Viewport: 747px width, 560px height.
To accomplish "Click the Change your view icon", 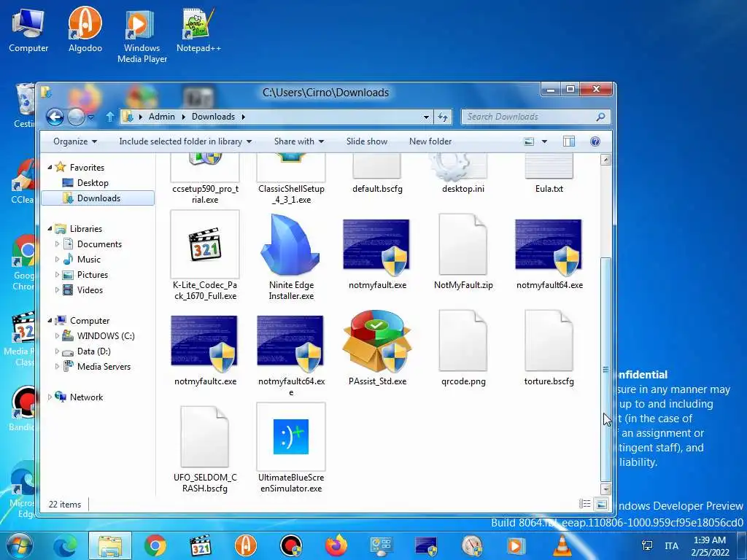I will [529, 141].
